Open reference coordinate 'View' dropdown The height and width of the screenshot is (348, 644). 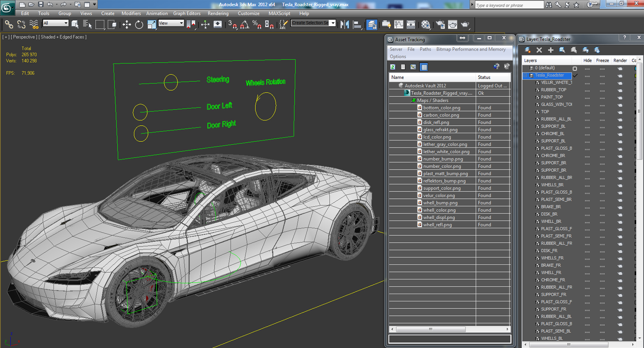tap(171, 23)
